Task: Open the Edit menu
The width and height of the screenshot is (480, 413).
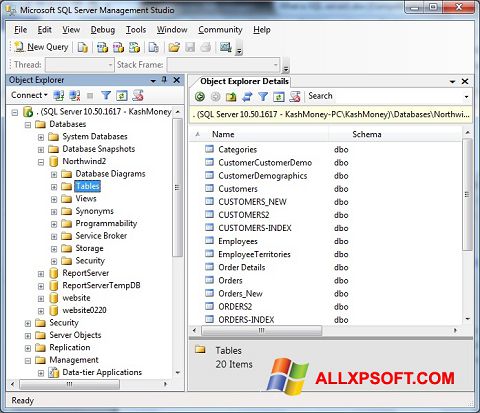Action: [x=44, y=30]
